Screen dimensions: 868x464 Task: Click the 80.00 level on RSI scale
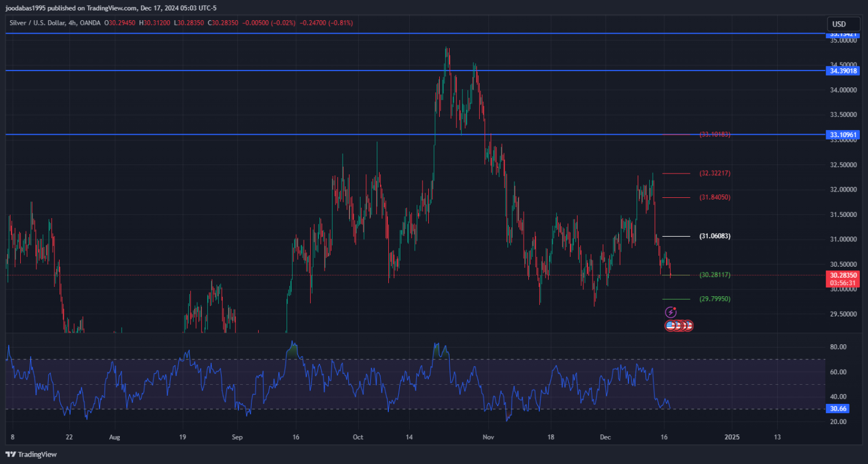[838, 347]
